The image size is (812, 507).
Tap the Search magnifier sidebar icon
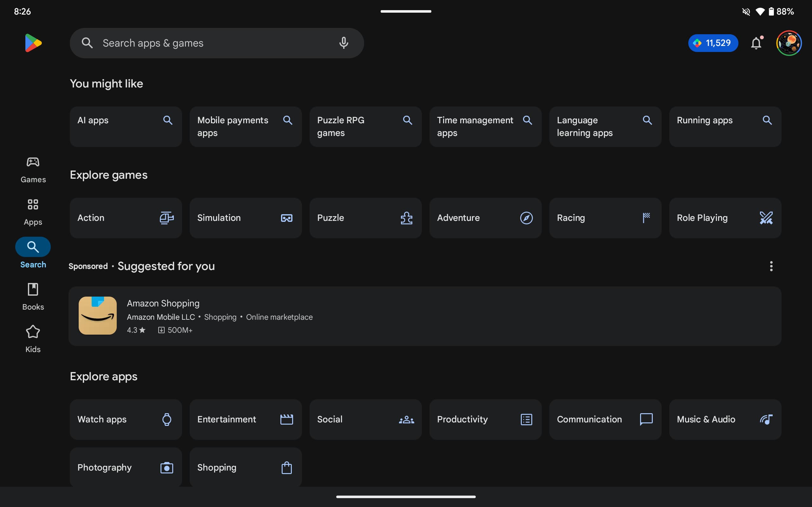pyautogui.click(x=33, y=247)
